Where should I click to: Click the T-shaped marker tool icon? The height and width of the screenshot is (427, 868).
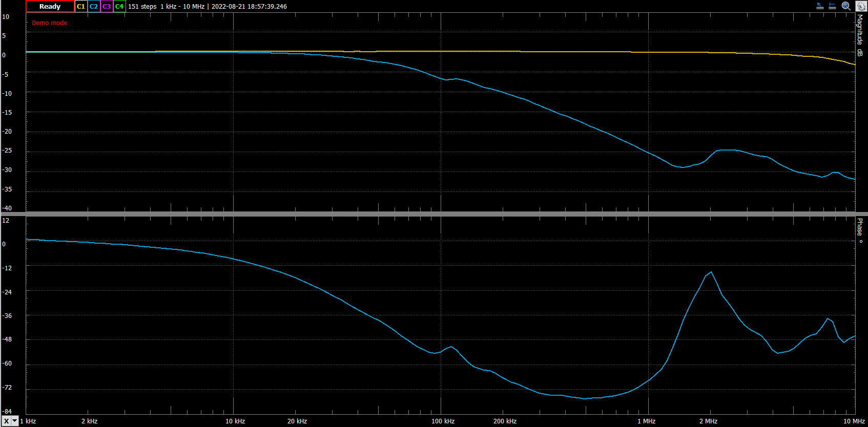(x=833, y=6)
